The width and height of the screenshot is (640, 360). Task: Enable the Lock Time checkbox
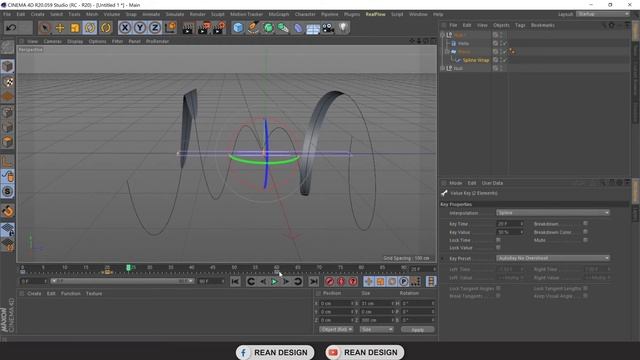(x=498, y=240)
